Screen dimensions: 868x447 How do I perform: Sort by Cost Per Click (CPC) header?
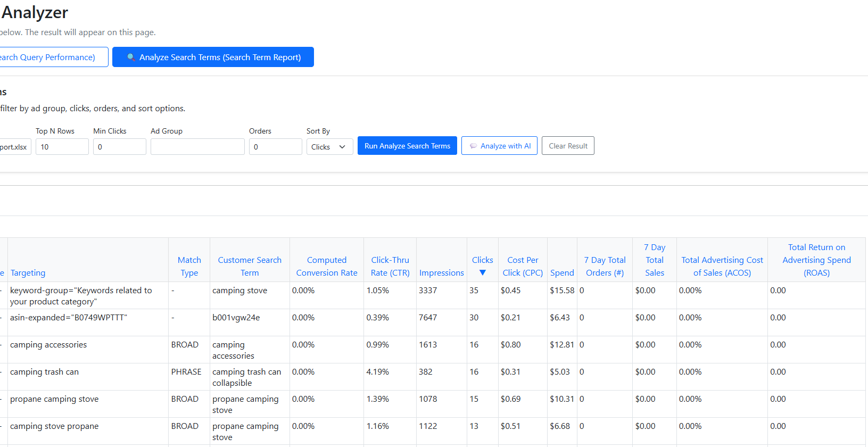(523, 266)
